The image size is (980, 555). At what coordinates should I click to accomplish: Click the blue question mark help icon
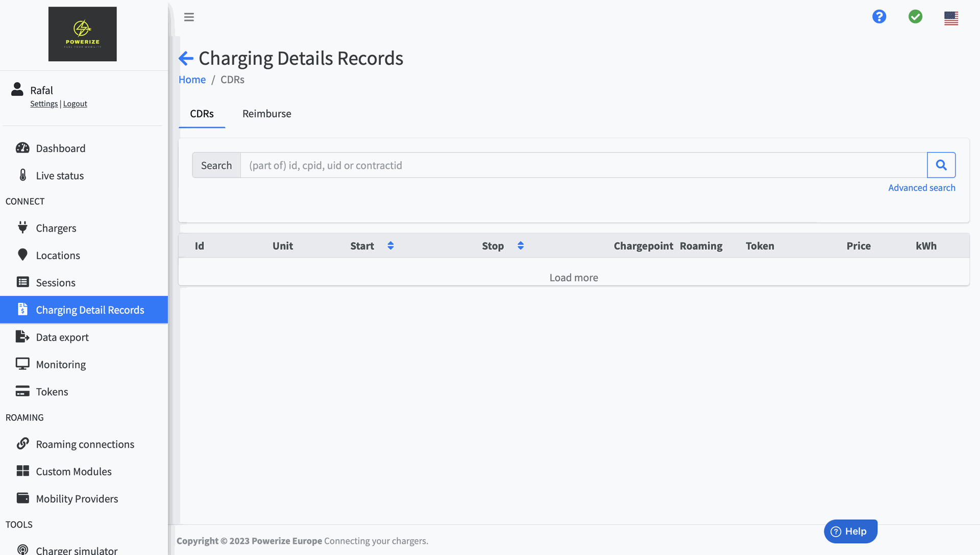(x=879, y=17)
